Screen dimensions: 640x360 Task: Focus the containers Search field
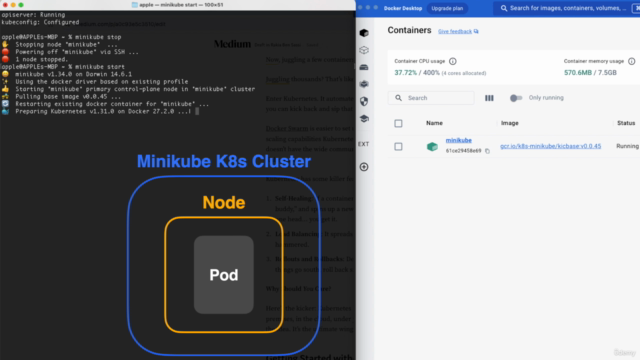tap(431, 98)
